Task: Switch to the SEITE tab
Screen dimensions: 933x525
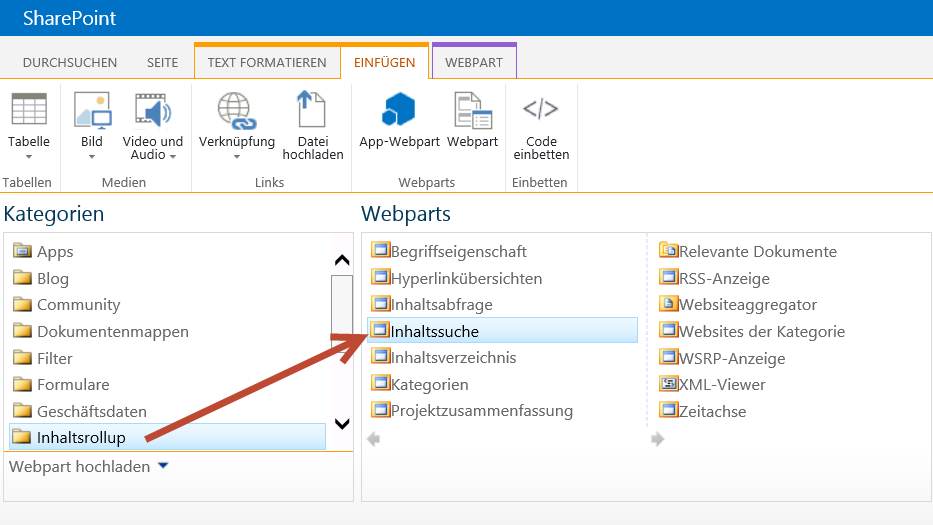Action: coord(162,62)
